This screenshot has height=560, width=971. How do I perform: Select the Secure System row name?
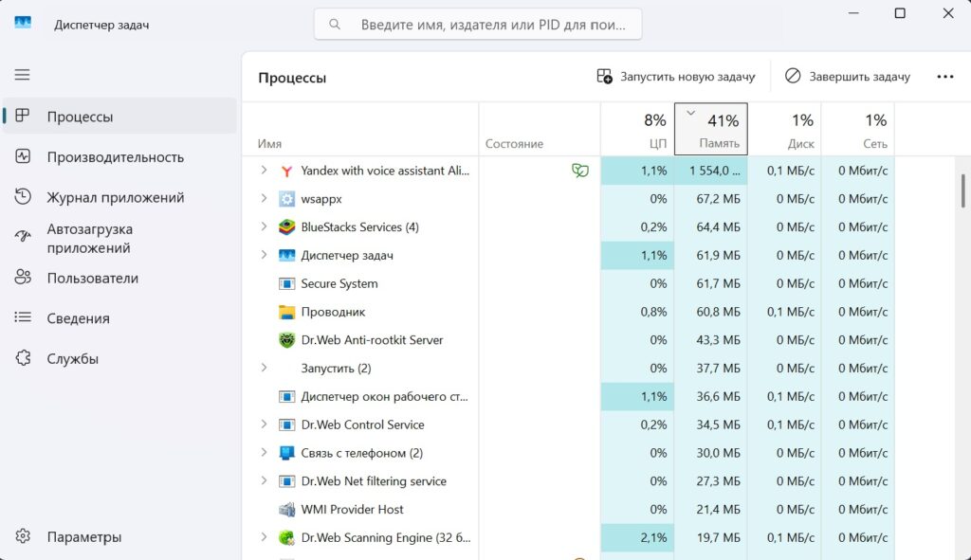(x=339, y=283)
